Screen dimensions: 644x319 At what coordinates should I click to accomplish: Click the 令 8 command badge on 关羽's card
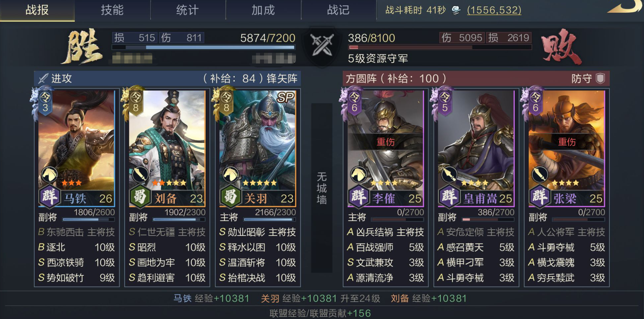(226, 102)
